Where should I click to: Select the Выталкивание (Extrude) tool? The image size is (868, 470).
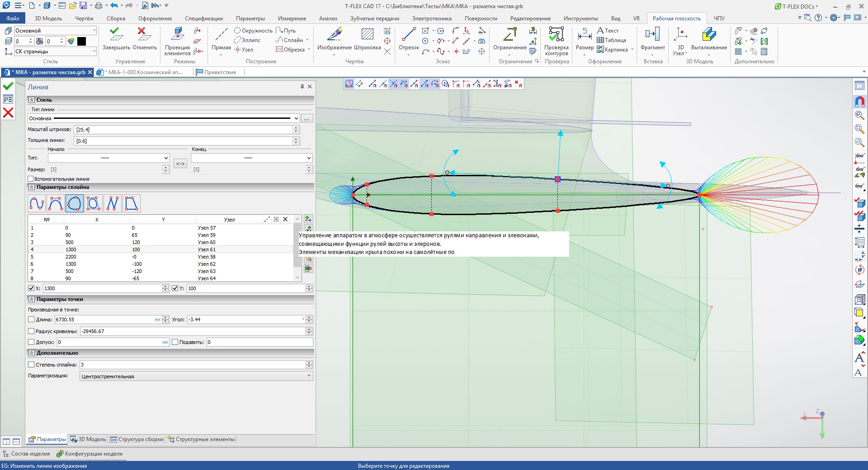(708, 35)
